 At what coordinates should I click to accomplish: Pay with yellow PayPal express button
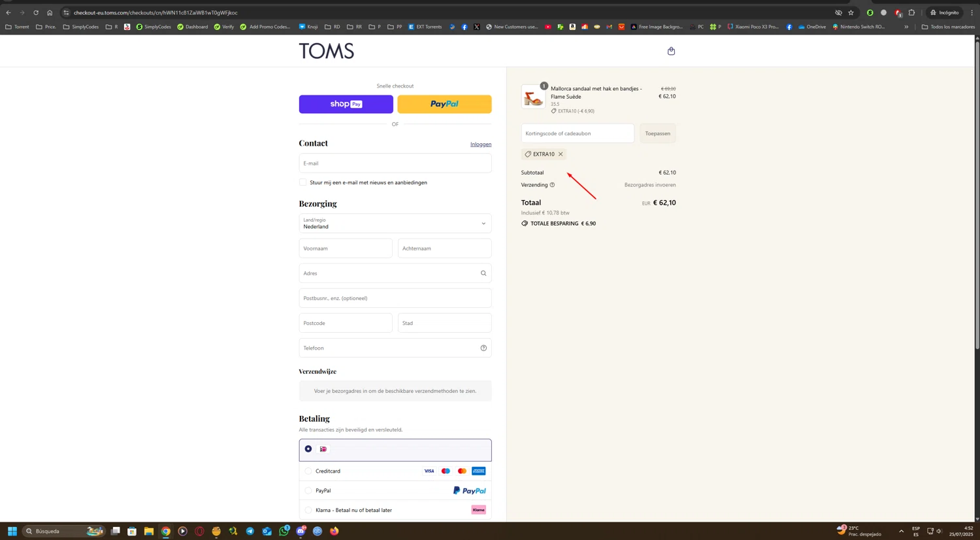444,104
